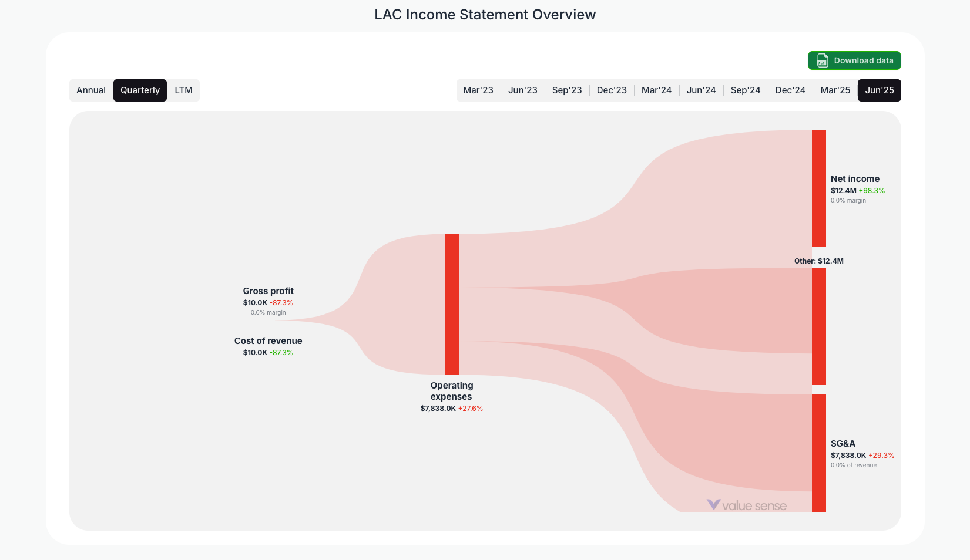
Task: Toggle the LTM period option
Action: 184,90
